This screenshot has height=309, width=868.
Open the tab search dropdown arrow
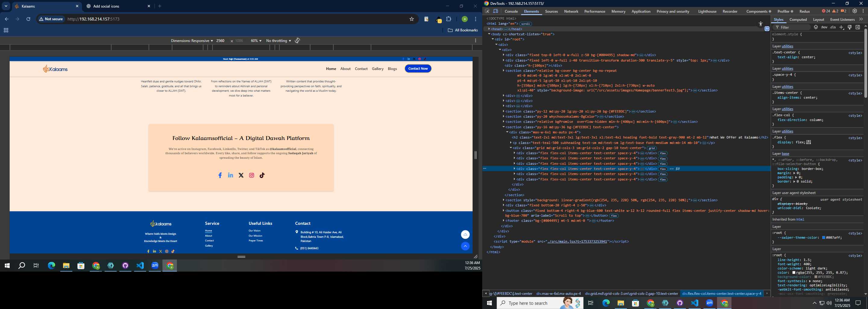(x=6, y=6)
